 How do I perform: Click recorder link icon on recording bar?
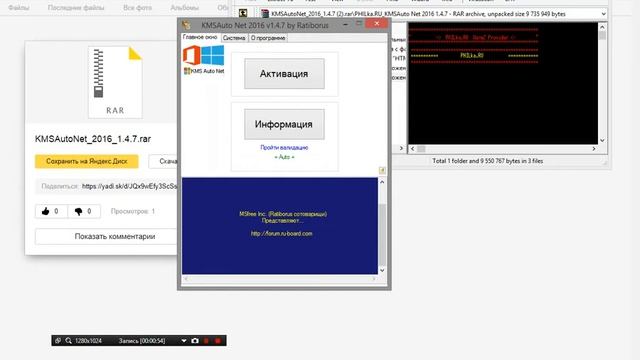click(58, 340)
